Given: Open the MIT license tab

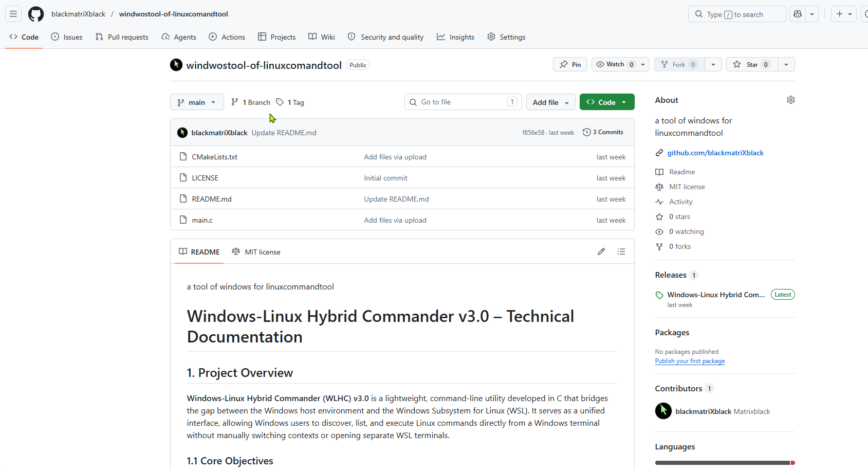Looking at the screenshot, I should 256,251.
